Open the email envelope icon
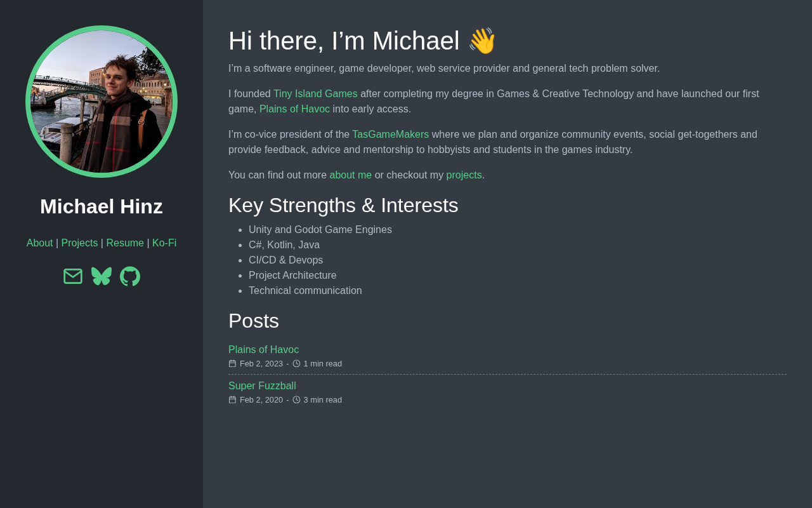This screenshot has width=812, height=508. click(x=73, y=276)
